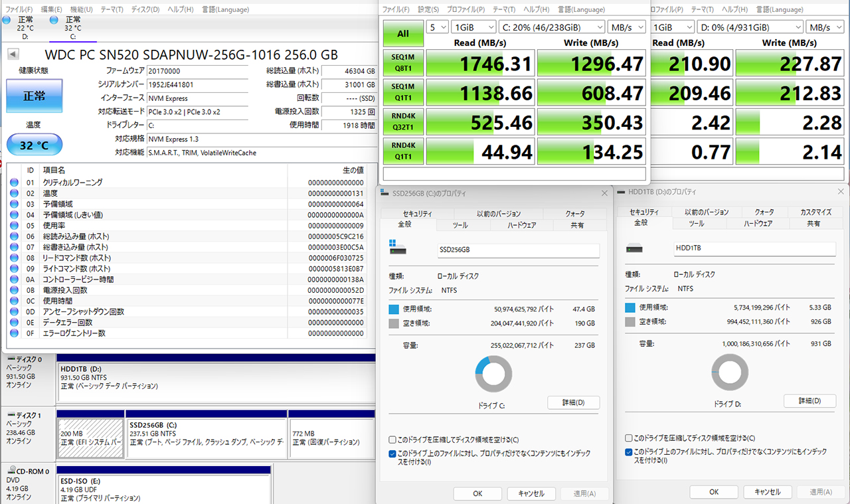The width and height of the screenshot is (850, 504).
Task: Click the D: drive status orb in CrystalDiskInfo
Action: coord(7,20)
